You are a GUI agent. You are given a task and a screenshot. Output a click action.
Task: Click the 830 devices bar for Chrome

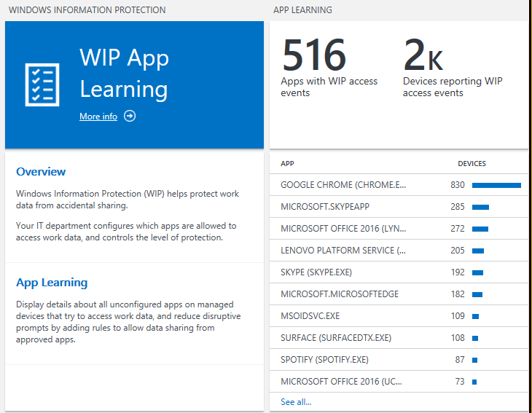496,185
